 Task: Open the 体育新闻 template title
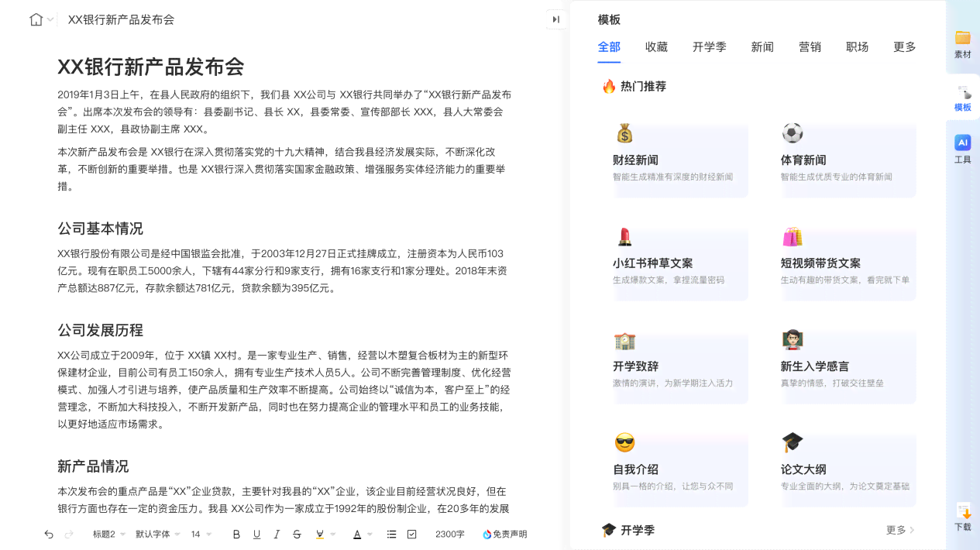803,160
